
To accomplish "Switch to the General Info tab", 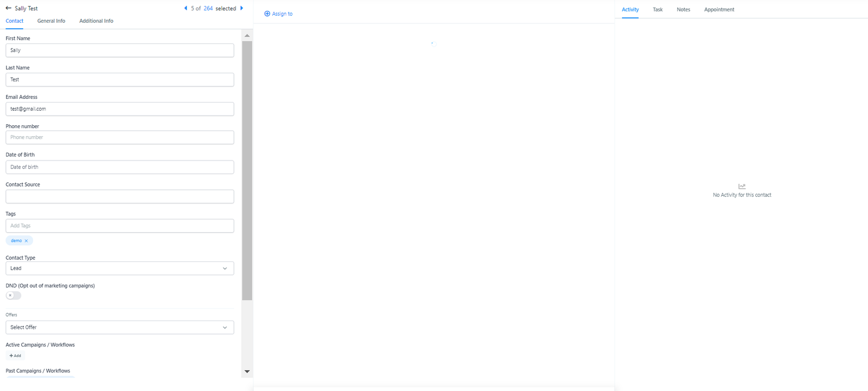I will (x=51, y=21).
